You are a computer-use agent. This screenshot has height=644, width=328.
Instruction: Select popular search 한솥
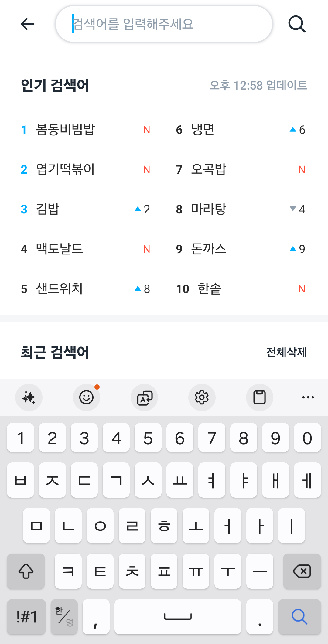click(x=209, y=289)
